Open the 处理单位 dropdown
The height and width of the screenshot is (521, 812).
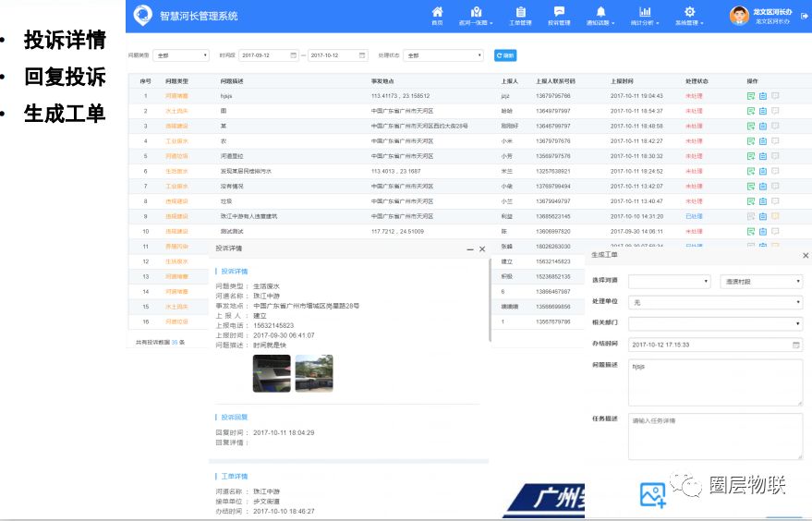[715, 302]
